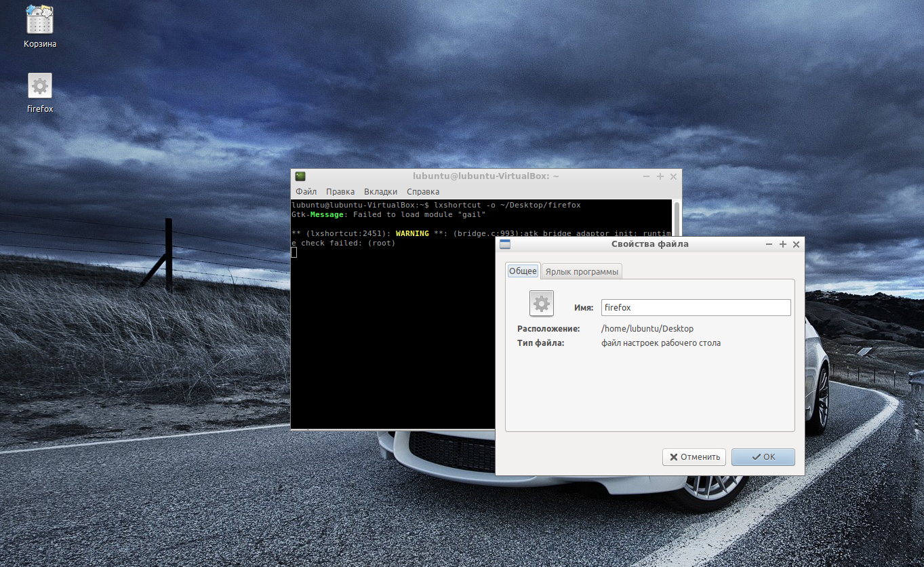Confirm with the OK button

tap(763, 456)
